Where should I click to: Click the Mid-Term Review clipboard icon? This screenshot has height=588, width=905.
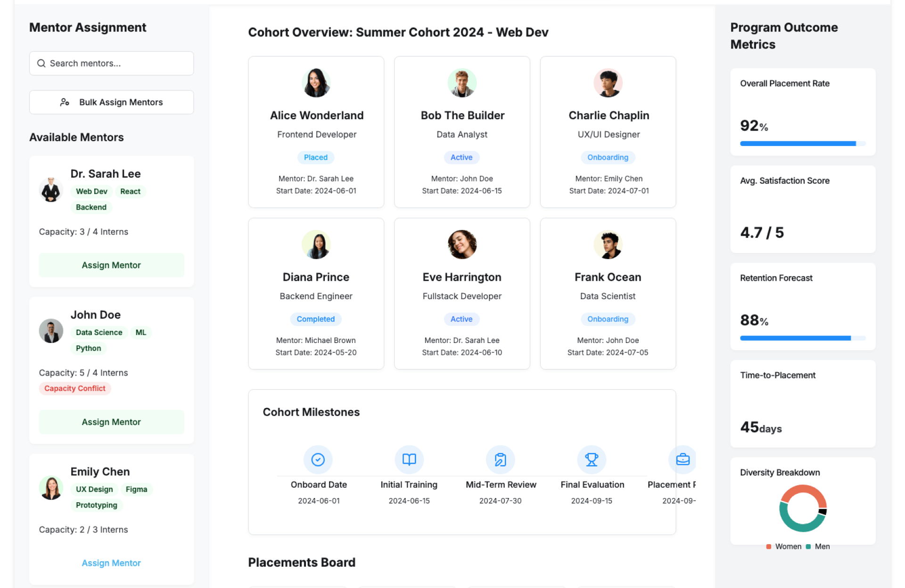click(x=500, y=459)
